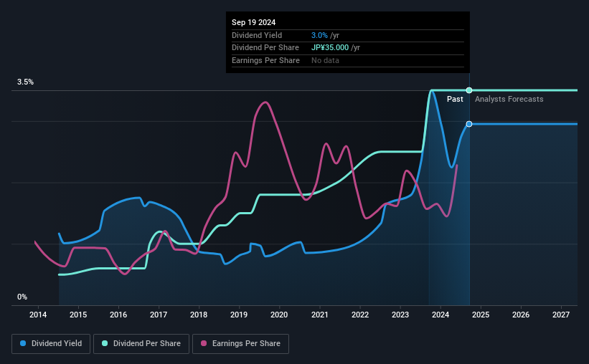This screenshot has height=364, width=589.
Task: Select the teal data point marker at 3.5%
Action: pos(469,90)
